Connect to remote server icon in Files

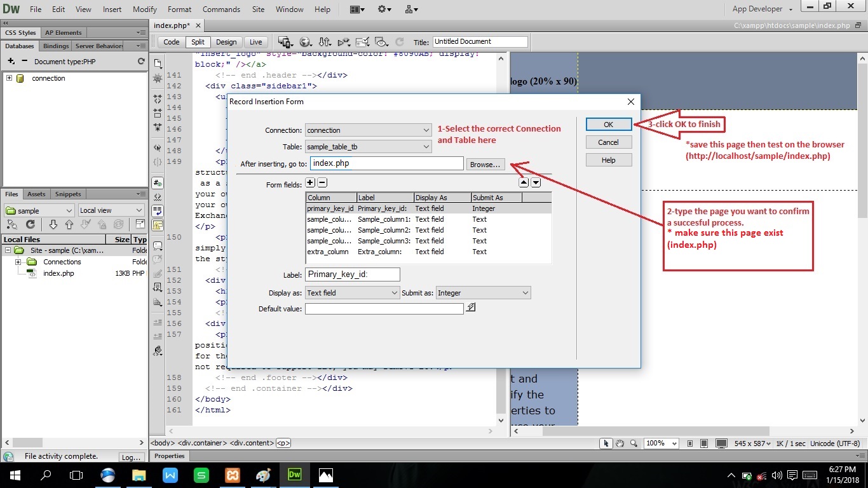tap(12, 225)
